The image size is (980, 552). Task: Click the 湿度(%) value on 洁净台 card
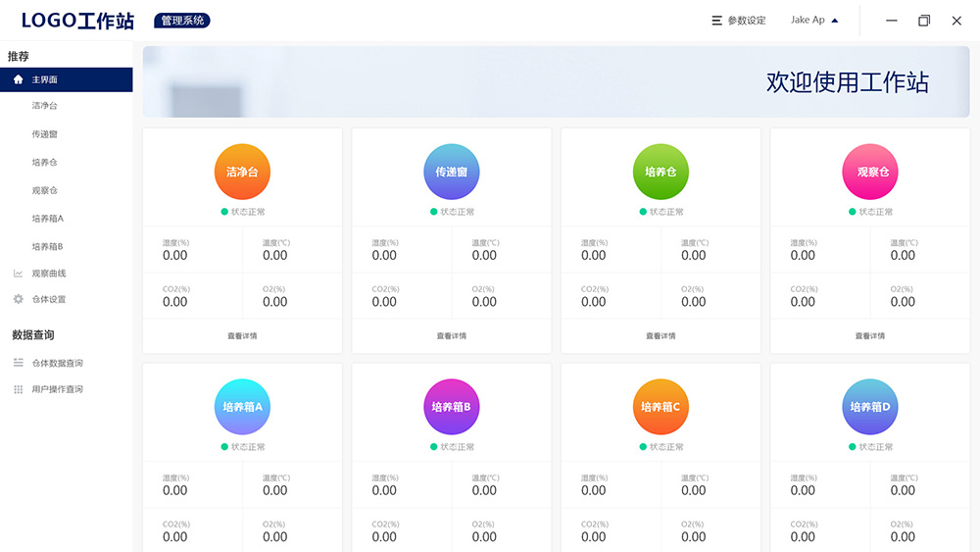click(x=175, y=255)
